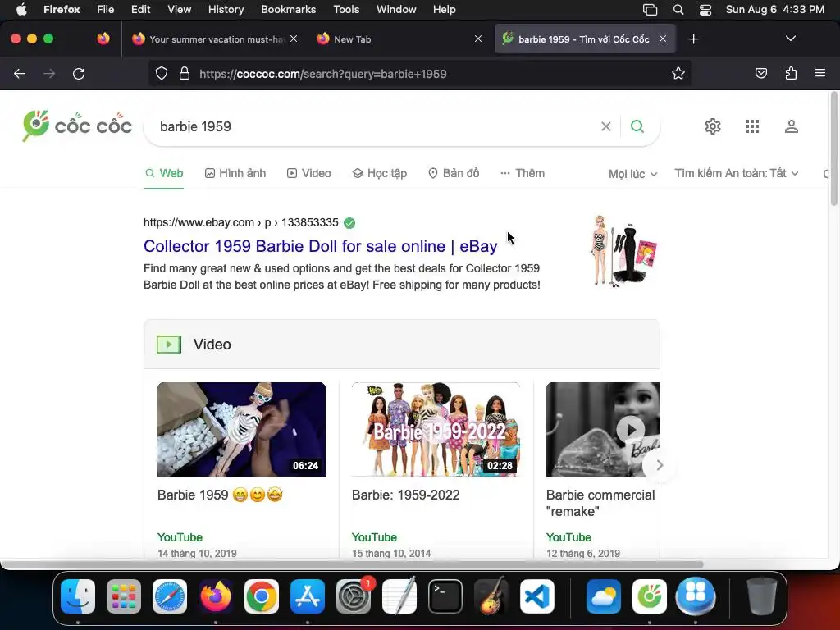The height and width of the screenshot is (630, 840).
Task: Open the Thêm more options menu
Action: 523,173
